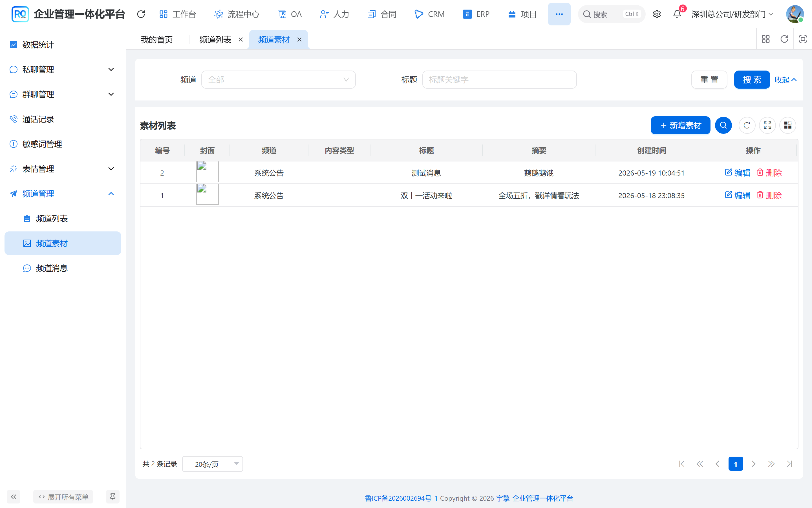
Task: Refresh current tab using tab bar icon
Action: pyautogui.click(x=784, y=39)
